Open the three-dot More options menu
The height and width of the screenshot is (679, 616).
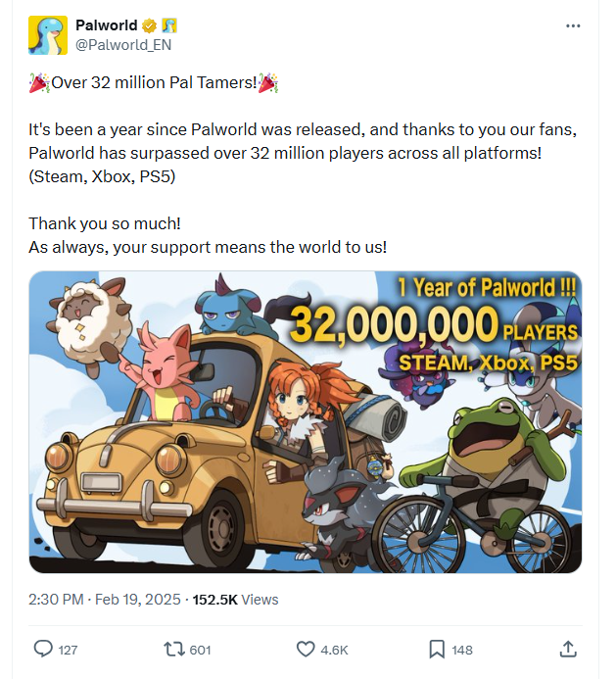coord(573,25)
